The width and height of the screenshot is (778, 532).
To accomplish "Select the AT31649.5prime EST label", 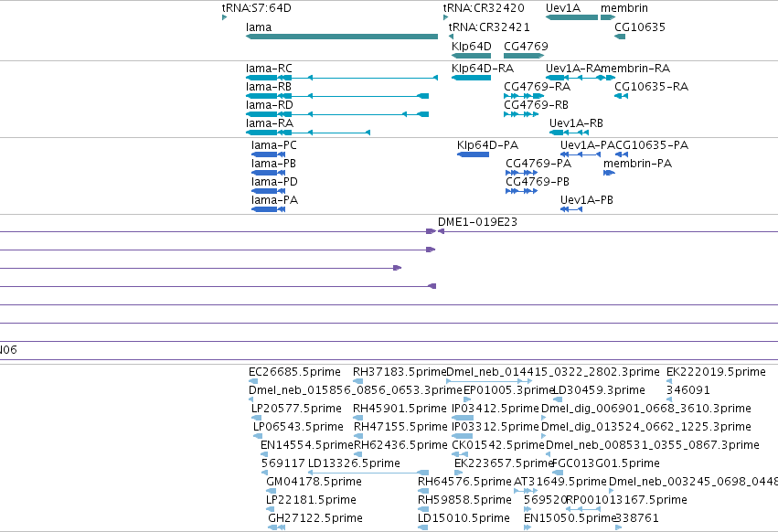I will pyautogui.click(x=560, y=482).
